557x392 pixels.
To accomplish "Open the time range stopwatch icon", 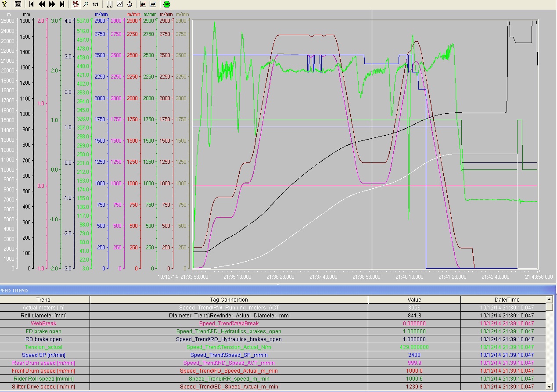I will [130, 4].
